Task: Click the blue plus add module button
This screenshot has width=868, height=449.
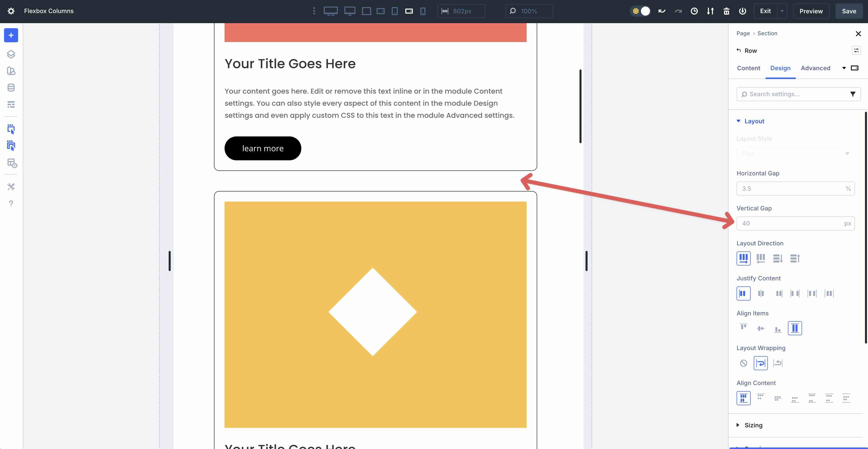Action: pyautogui.click(x=11, y=35)
